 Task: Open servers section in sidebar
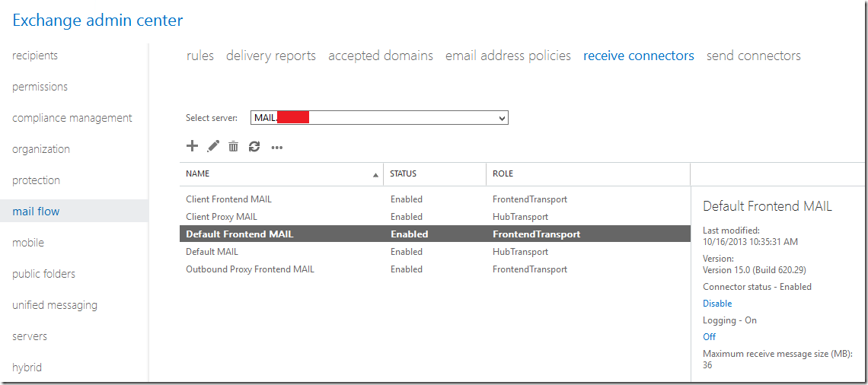pyautogui.click(x=30, y=336)
